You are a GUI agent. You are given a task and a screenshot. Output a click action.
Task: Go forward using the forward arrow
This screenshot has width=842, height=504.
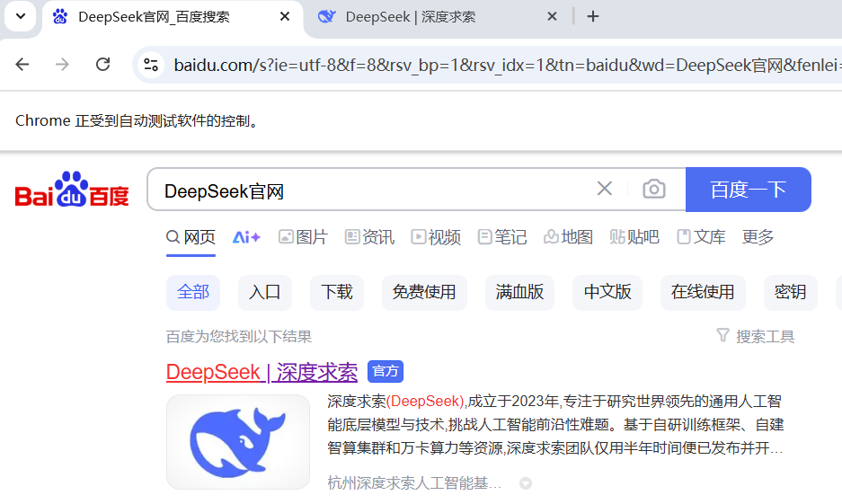pyautogui.click(x=62, y=65)
